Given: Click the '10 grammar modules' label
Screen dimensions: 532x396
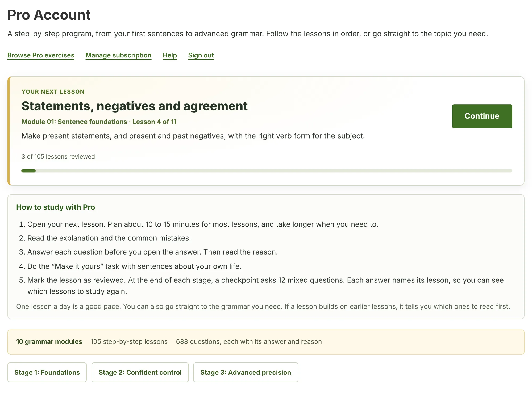Looking at the screenshot, I should tap(49, 341).
